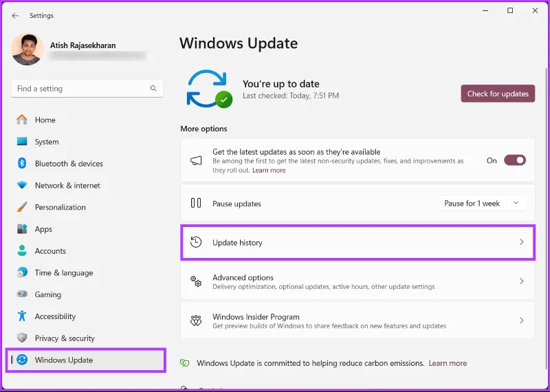Click the You're up to date text
The image size is (550, 392).
(281, 84)
